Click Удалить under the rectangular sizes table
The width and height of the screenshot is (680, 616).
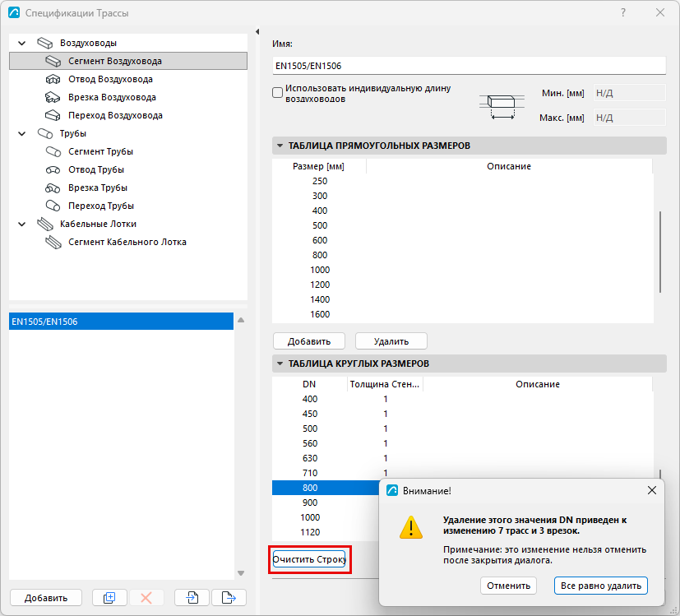[x=391, y=341]
